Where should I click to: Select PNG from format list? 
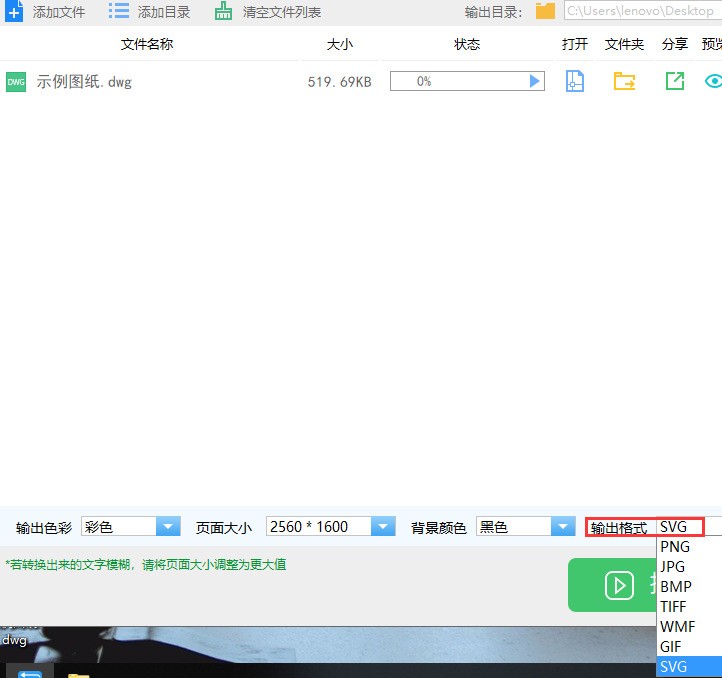(x=689, y=547)
